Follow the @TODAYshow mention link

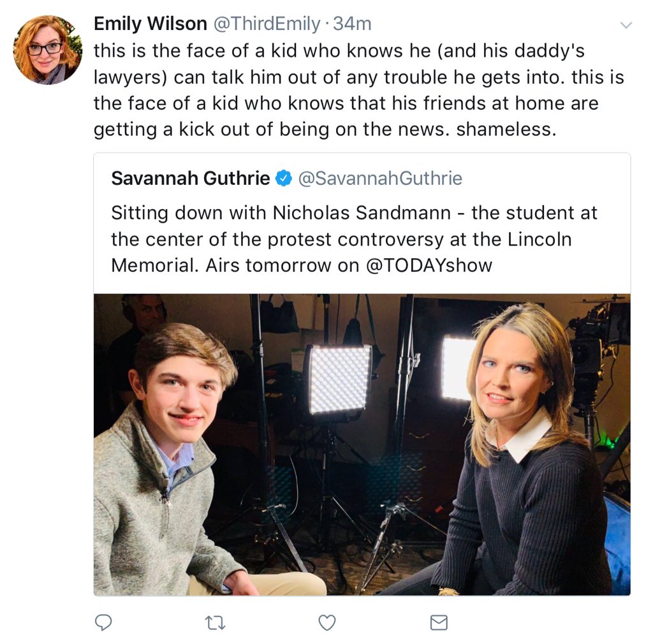[429, 265]
